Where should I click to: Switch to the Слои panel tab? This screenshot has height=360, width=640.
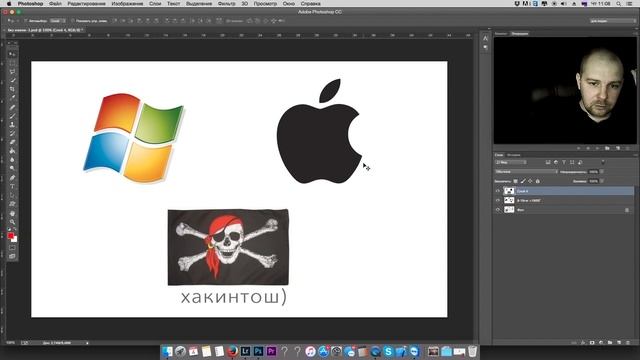[x=499, y=155]
